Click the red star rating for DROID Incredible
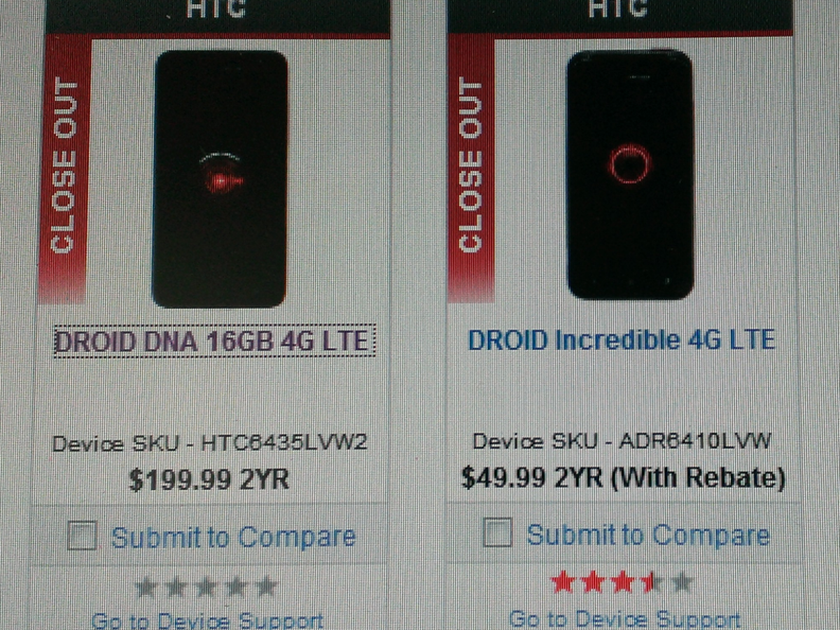Viewport: 840px width, 630px height. (x=622, y=582)
